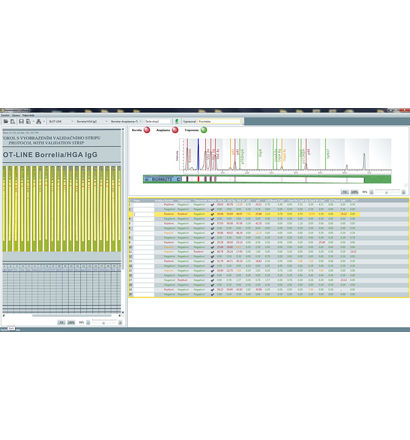Click the green Treponema status indicator
This screenshot has width=410, height=440.
pyautogui.click(x=204, y=130)
